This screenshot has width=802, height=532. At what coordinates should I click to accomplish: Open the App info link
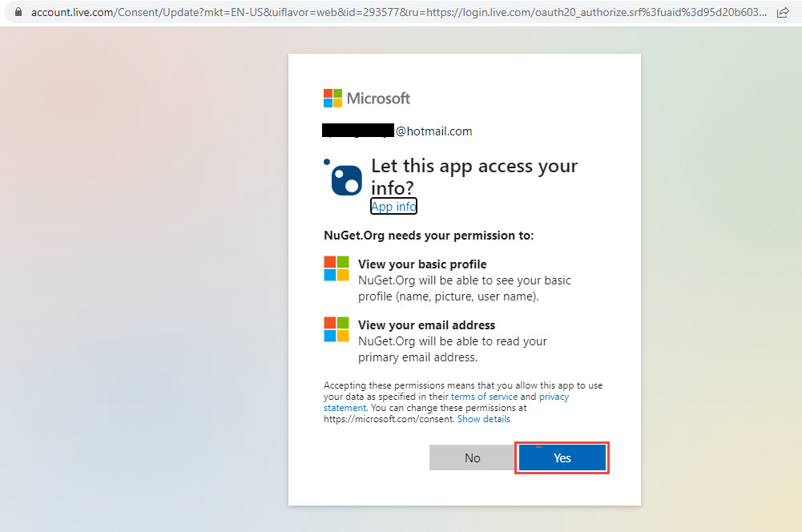(x=393, y=207)
